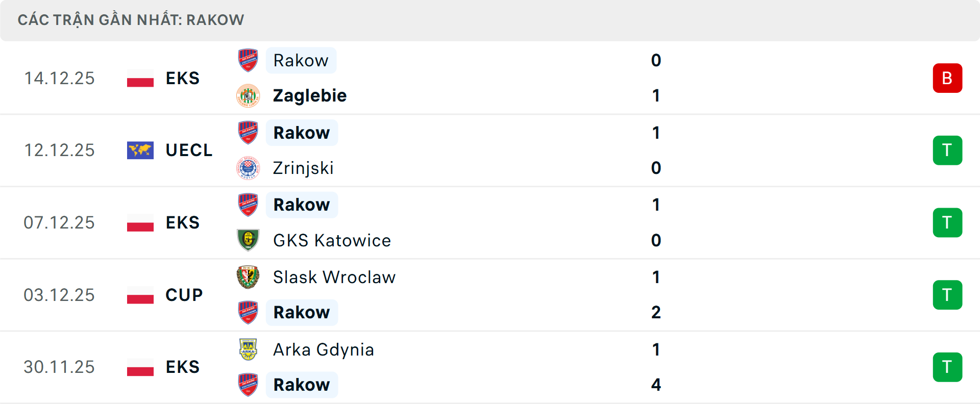Screen dimensions: 980x404
Task: Click the Zaglebie team name
Action: coord(309,95)
